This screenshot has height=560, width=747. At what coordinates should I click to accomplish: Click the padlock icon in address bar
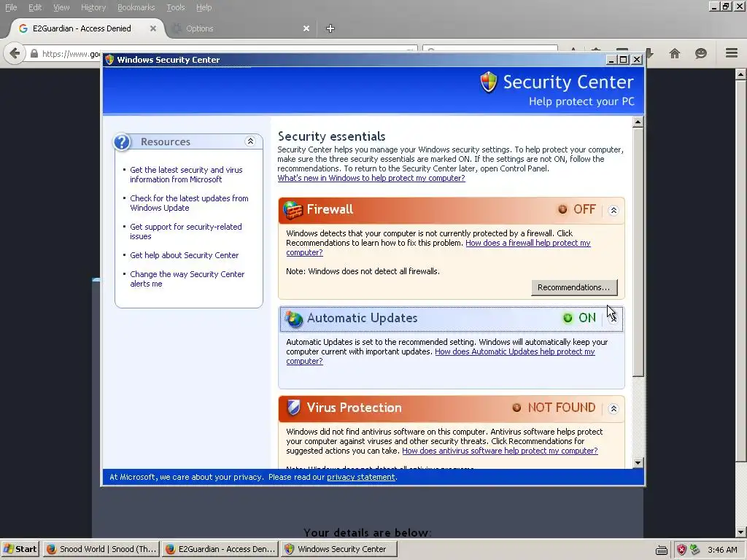point(34,53)
